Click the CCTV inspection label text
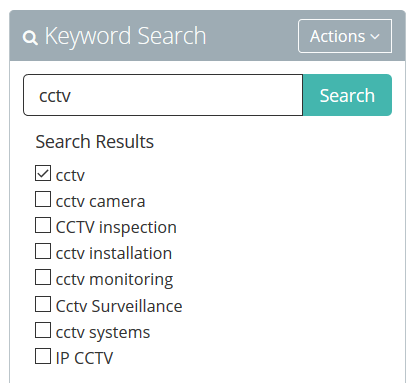Image resolution: width=406 pixels, height=383 pixels. [116, 228]
